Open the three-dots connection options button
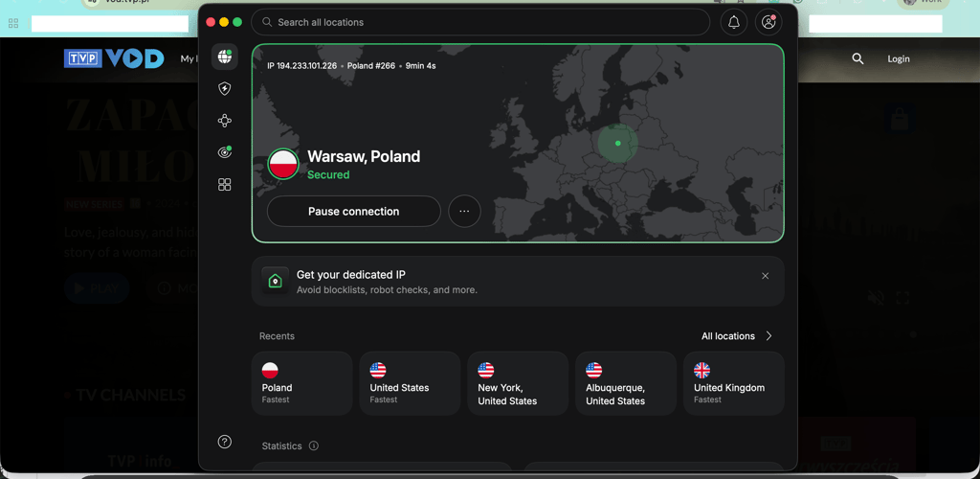The width and height of the screenshot is (980, 479). [464, 212]
